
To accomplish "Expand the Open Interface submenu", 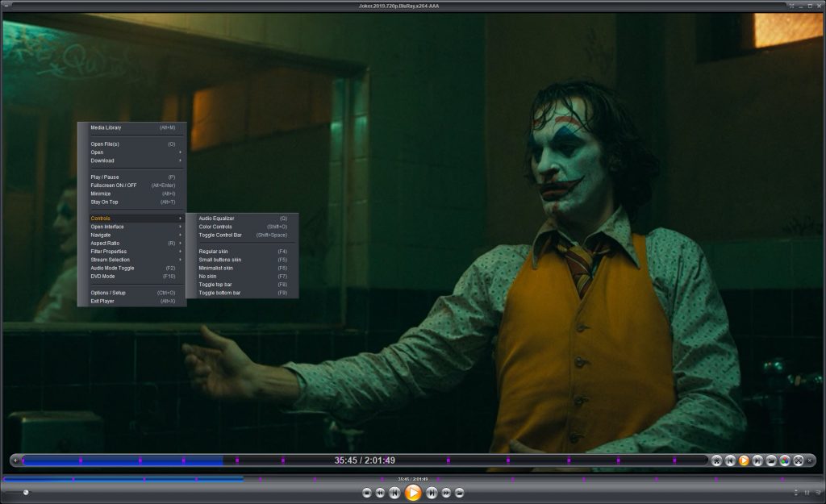I will [132, 227].
